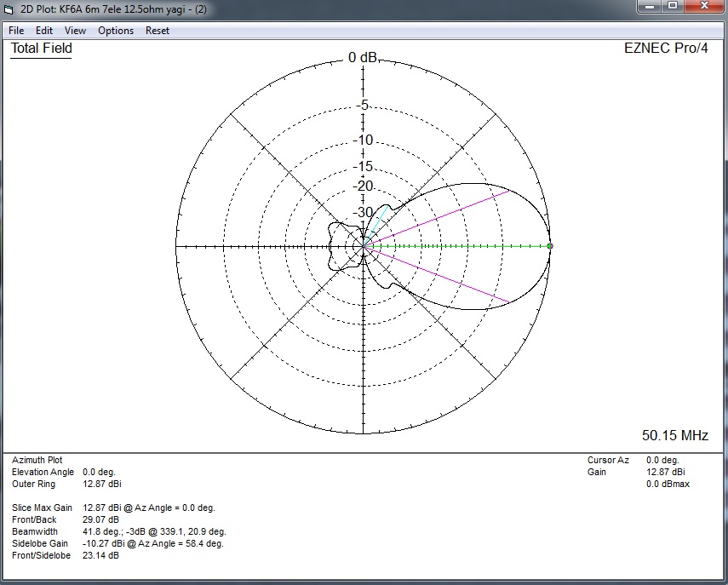Click Reset in the menu bar
Viewport: 728px width, 585px height.
pyautogui.click(x=158, y=31)
